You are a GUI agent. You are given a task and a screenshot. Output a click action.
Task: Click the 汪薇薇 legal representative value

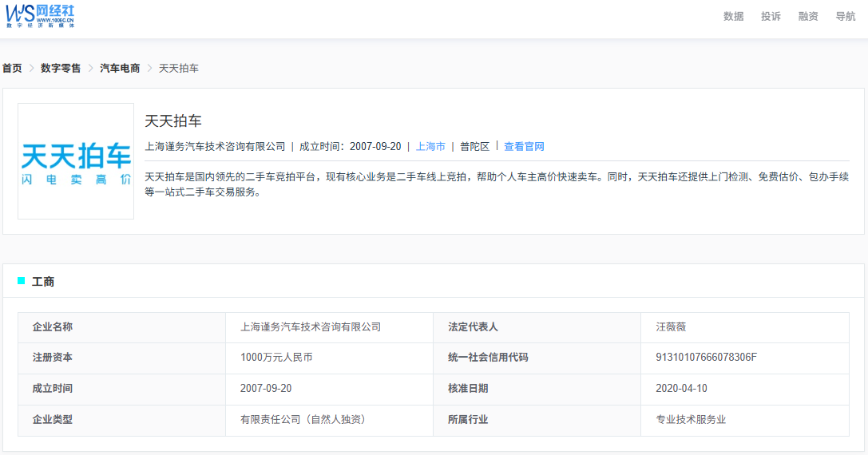671,327
